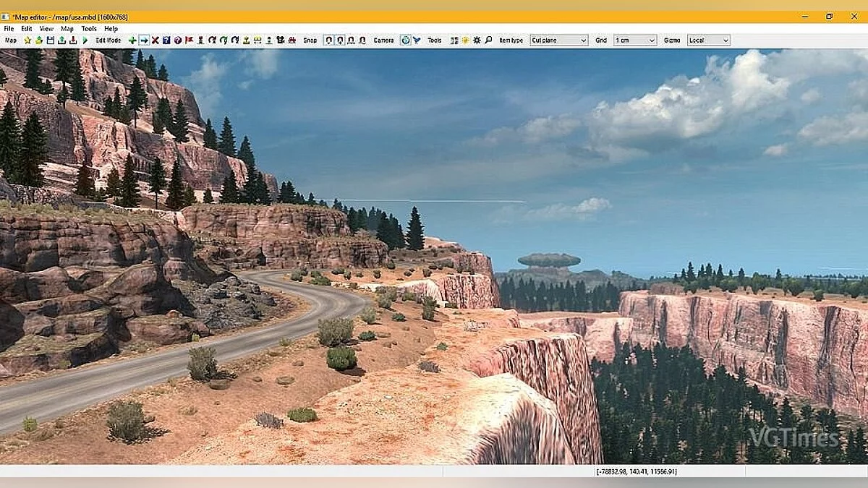Open the Map menu
The width and height of the screenshot is (868, 488).
[x=67, y=27]
